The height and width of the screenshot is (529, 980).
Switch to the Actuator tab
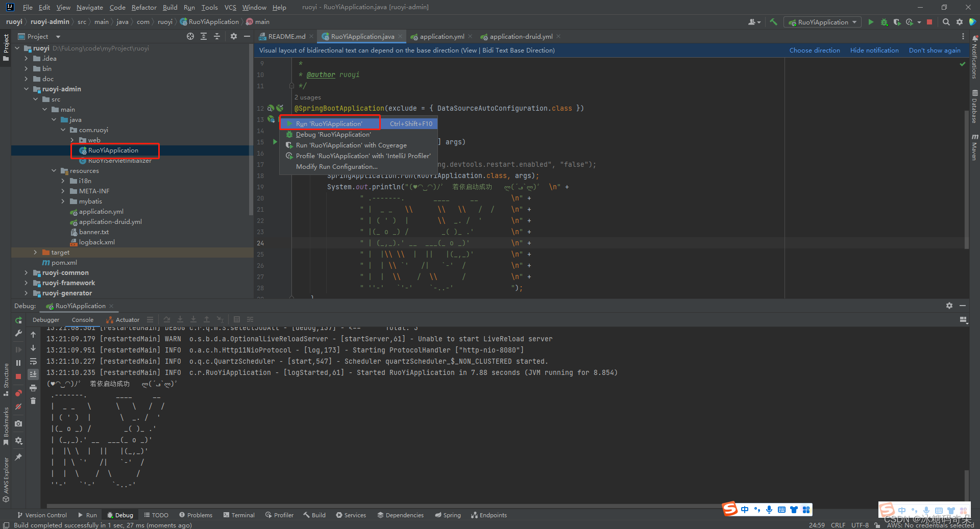pyautogui.click(x=122, y=320)
